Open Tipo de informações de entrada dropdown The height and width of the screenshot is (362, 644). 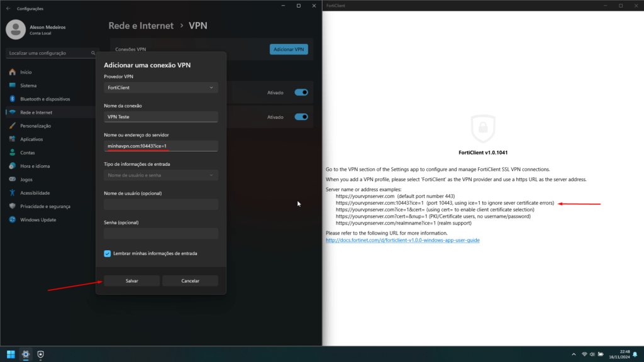161,175
